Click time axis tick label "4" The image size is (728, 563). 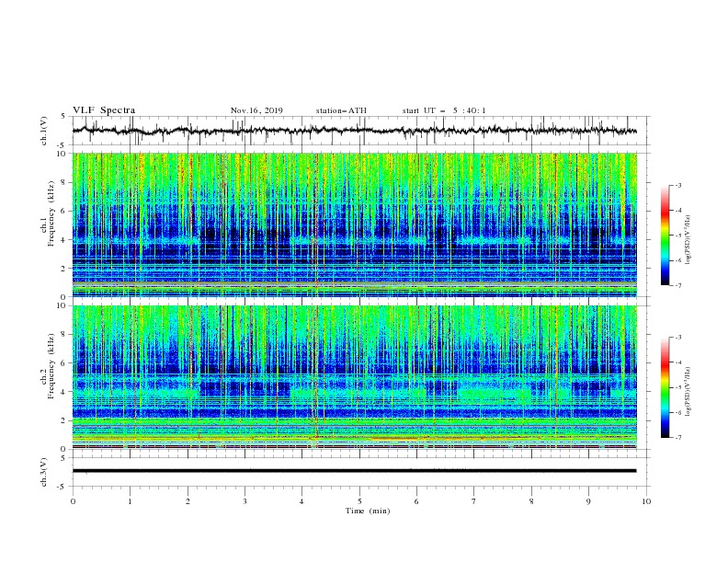pyautogui.click(x=301, y=501)
